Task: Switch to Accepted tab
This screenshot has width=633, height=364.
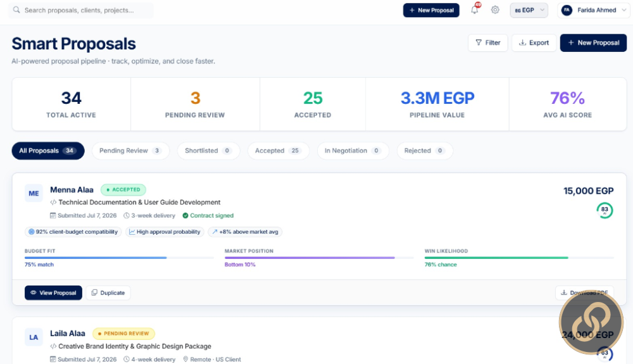Action: pyautogui.click(x=278, y=151)
